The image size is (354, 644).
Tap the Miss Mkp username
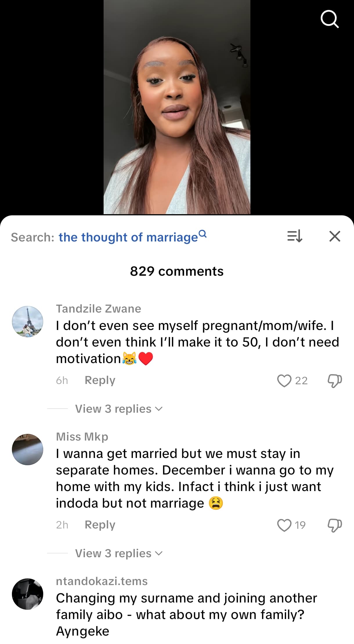pos(82,437)
